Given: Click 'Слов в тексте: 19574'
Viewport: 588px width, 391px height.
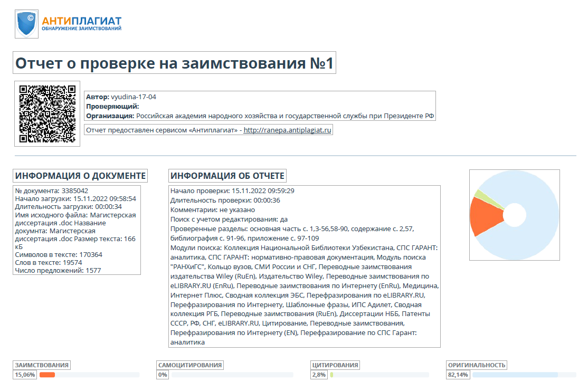Looking at the screenshot, I should (x=49, y=262).
